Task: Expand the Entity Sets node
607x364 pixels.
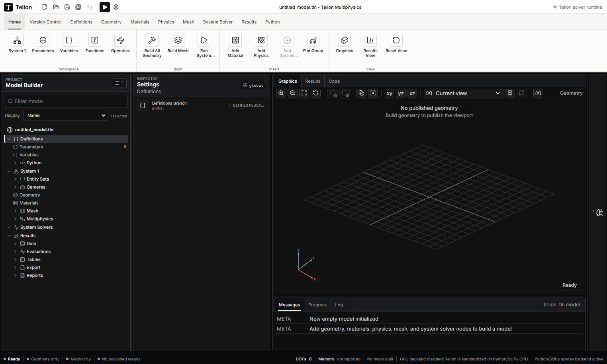Action: coord(15,179)
